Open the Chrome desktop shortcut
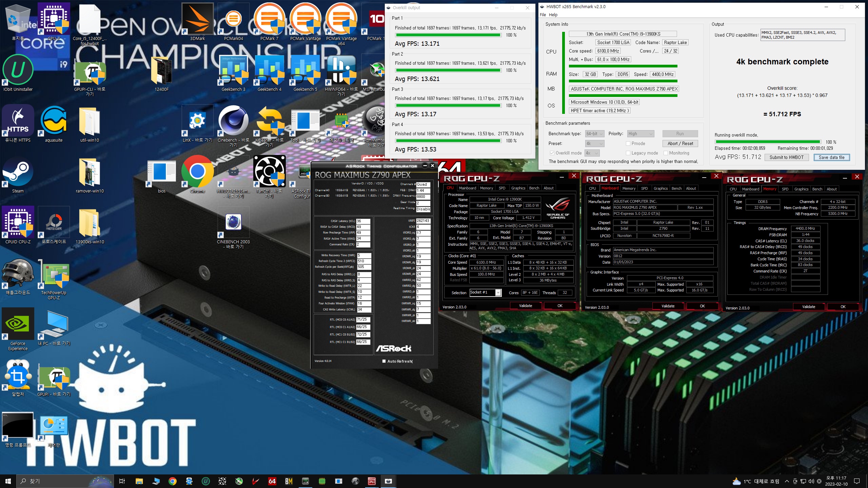 (197, 175)
